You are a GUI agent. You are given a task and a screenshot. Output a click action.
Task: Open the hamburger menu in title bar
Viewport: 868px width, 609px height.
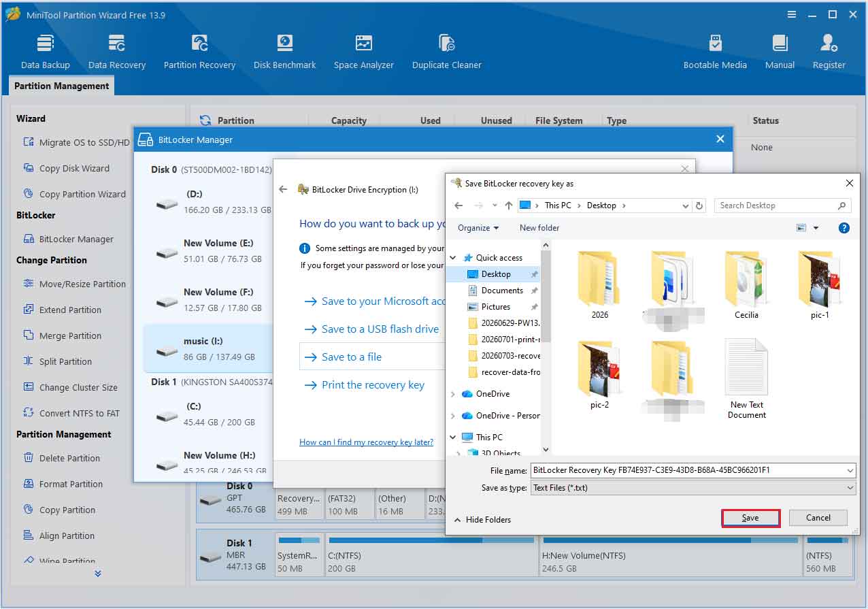coord(792,14)
